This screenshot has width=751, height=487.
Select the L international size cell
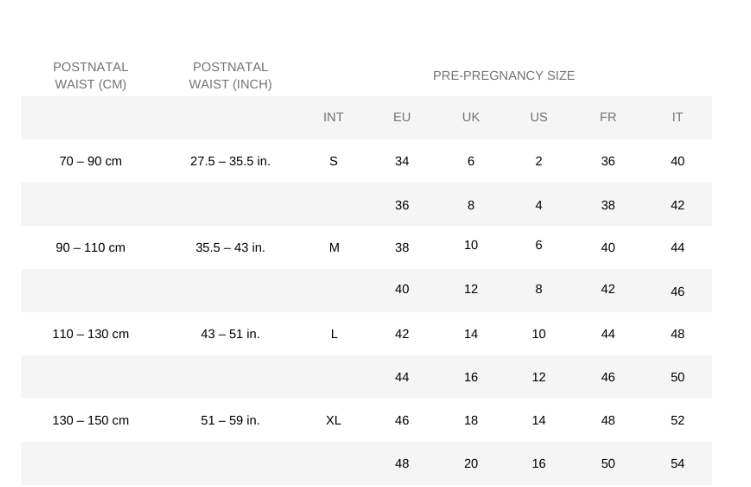(x=334, y=334)
